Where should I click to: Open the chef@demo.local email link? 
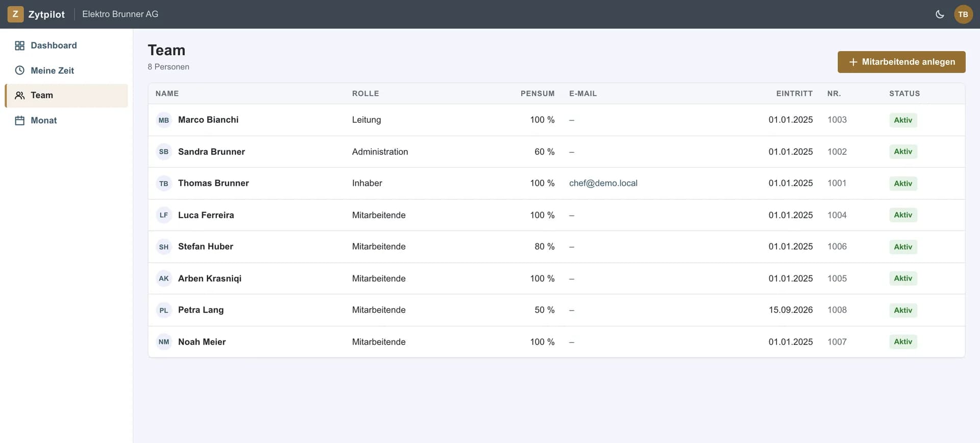(603, 183)
